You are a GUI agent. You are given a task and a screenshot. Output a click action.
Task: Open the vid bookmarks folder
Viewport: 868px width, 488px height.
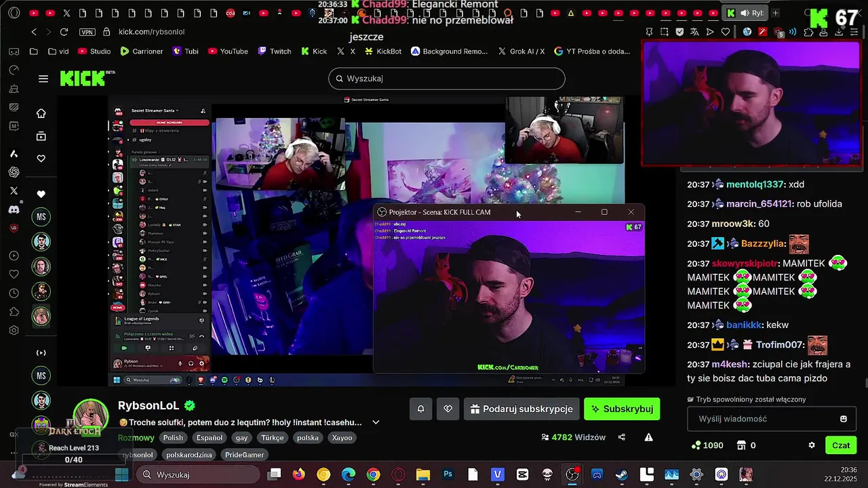point(58,52)
